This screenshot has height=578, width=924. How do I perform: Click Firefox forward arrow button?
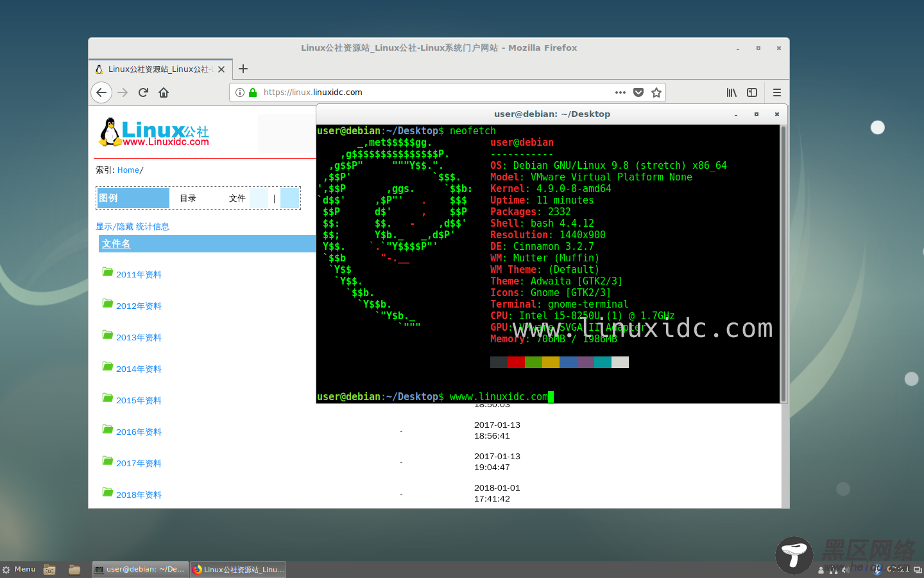[x=123, y=92]
